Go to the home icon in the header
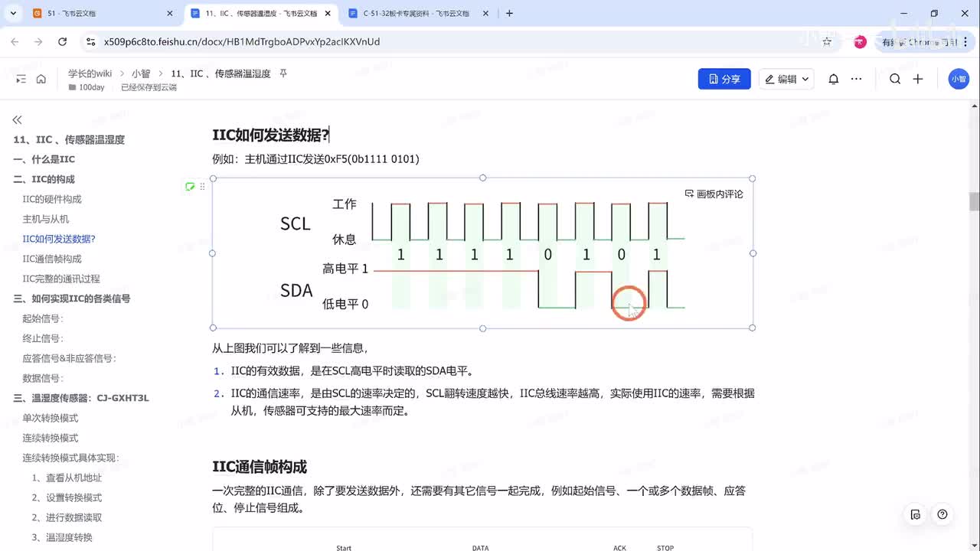 pyautogui.click(x=41, y=79)
